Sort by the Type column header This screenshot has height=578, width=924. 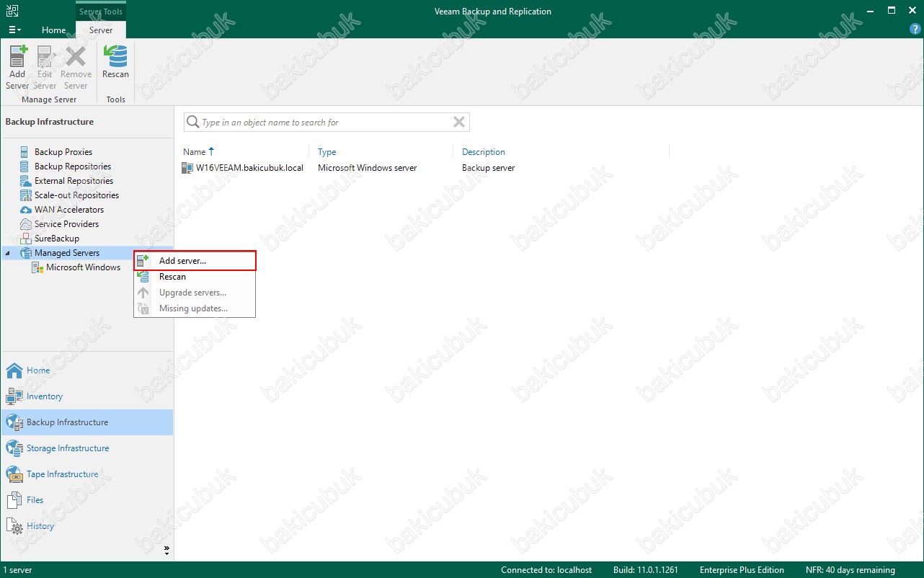tap(327, 152)
